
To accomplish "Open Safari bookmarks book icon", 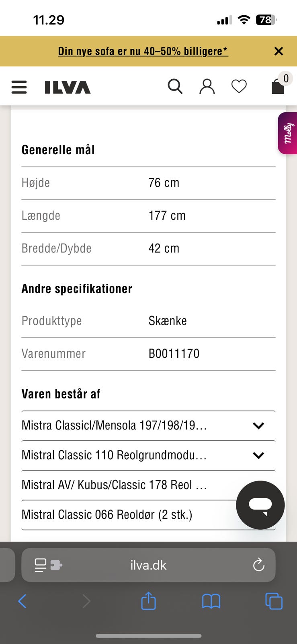I will pos(211,601).
